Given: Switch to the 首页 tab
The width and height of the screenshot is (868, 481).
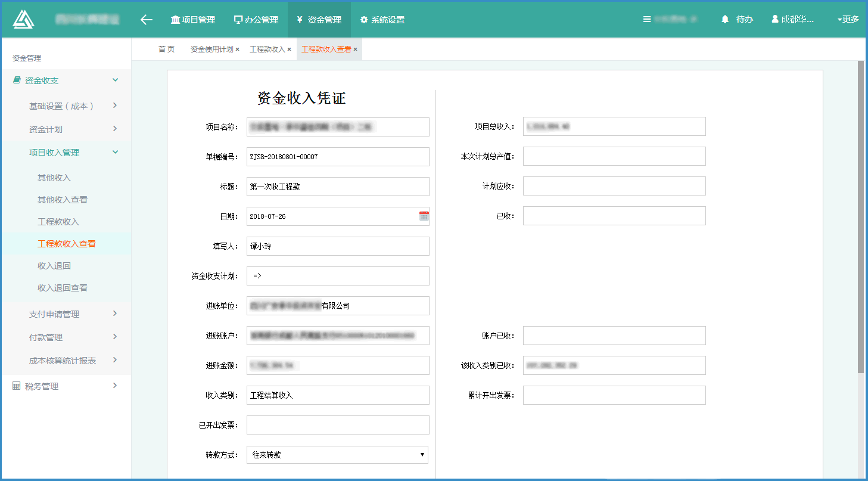Looking at the screenshot, I should click(166, 49).
